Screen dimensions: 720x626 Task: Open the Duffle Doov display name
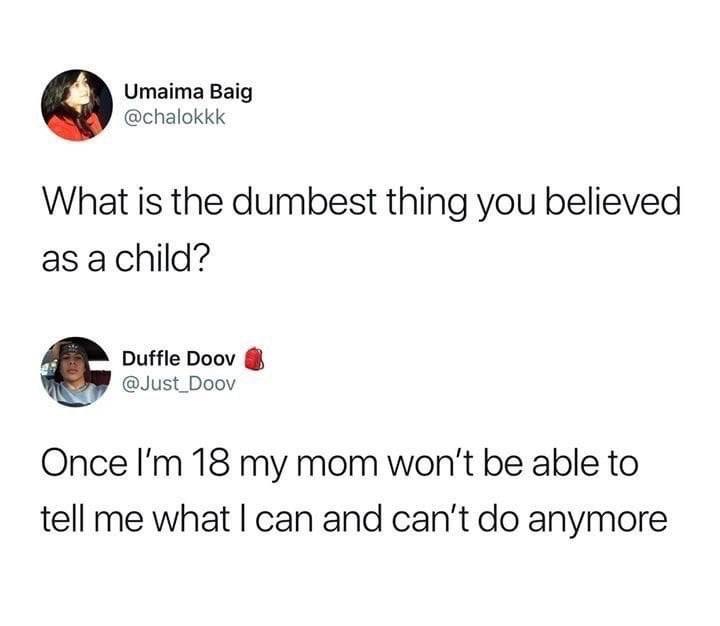click(179, 359)
